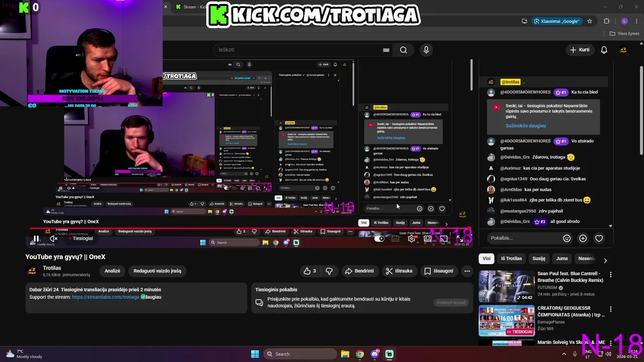
Task: Start voice search with microphone
Action: pos(426,50)
